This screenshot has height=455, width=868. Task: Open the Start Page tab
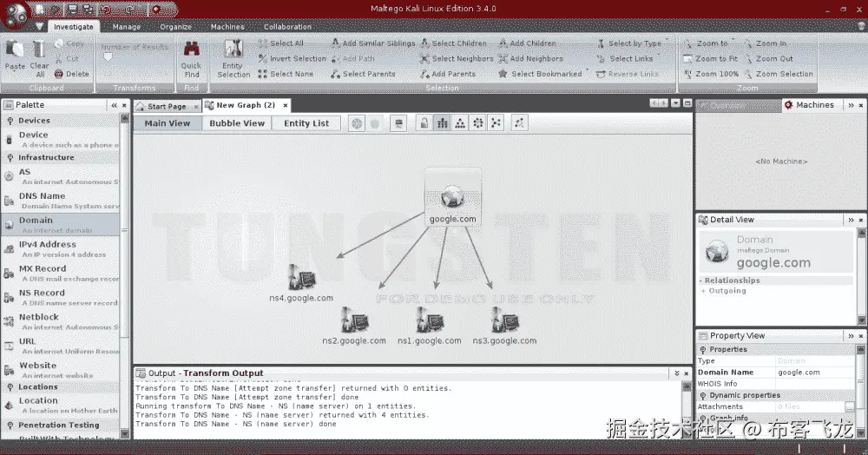point(167,106)
